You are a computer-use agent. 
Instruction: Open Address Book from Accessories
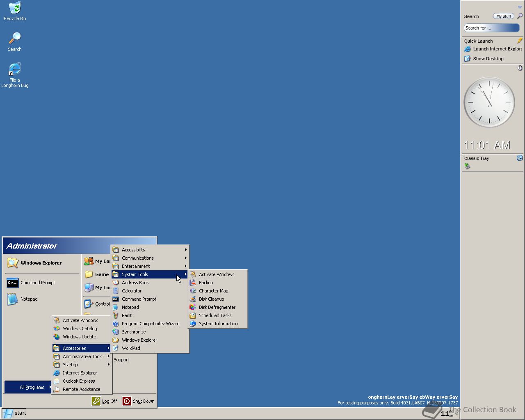(150, 283)
